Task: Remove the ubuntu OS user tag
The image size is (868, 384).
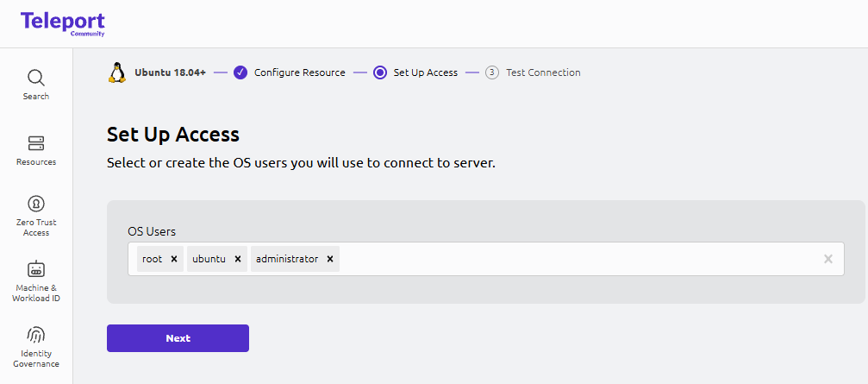Action: (x=237, y=259)
